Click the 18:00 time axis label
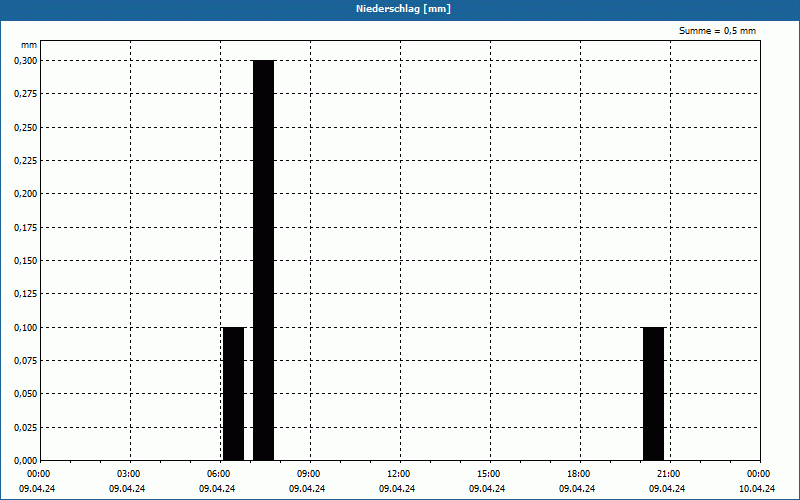 click(x=579, y=474)
